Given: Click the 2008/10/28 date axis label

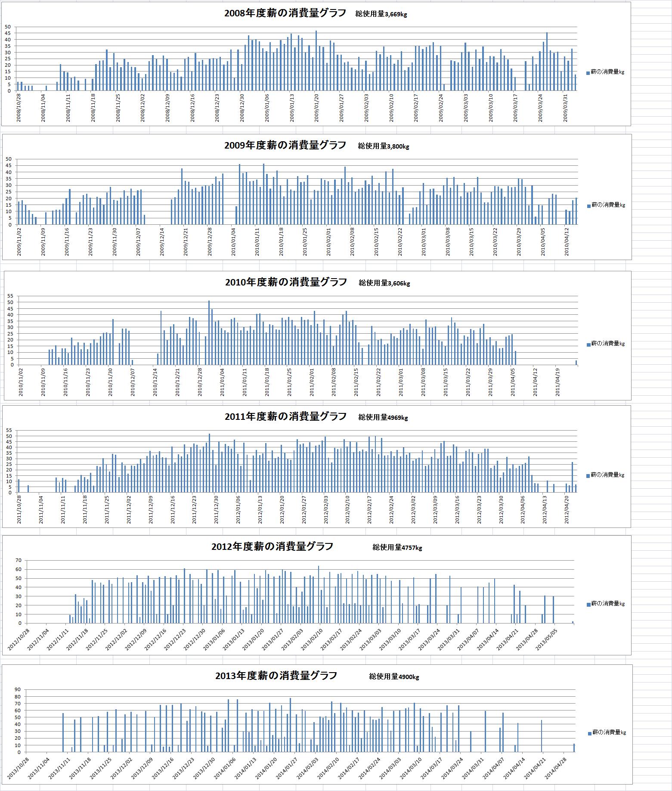Looking at the screenshot, I should [x=19, y=107].
